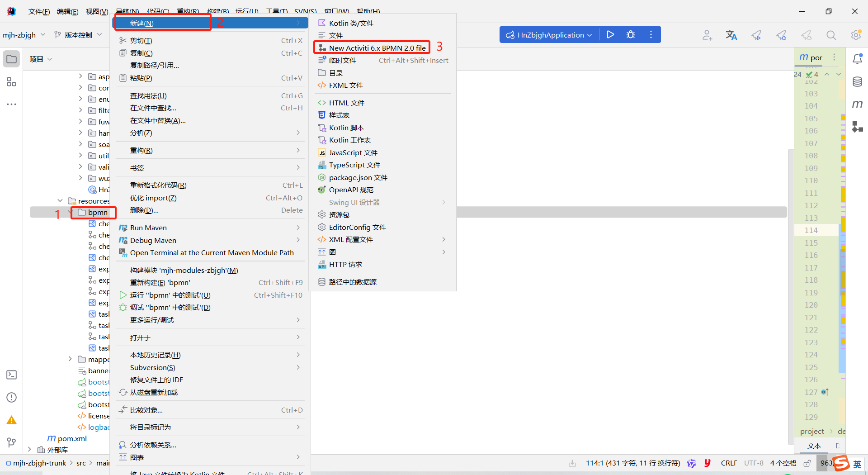Viewport: 868px width, 475px height.
Task: Switch input method via the 英 indicator
Action: [857, 465]
